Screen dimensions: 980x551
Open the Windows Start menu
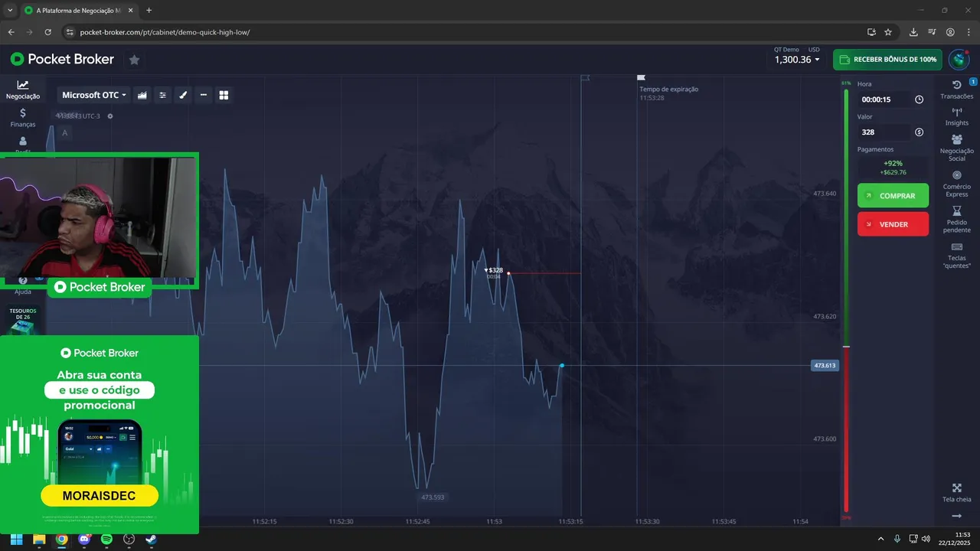pos(16,539)
